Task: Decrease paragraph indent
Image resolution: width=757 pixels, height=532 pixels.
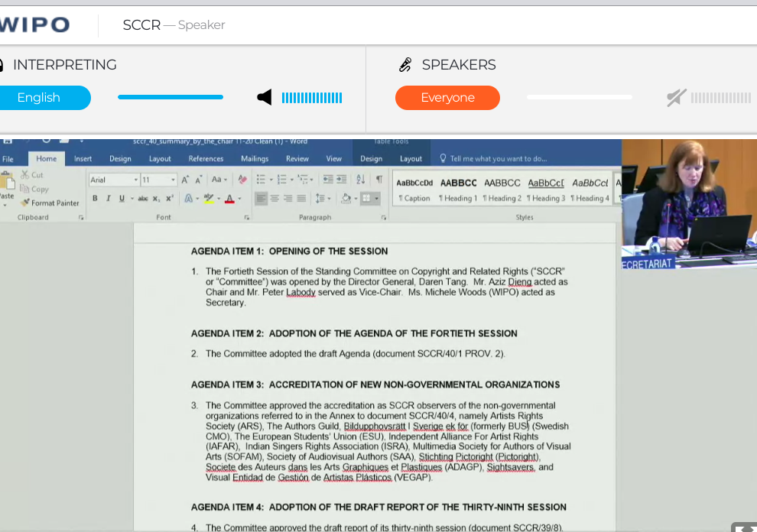Action: 328,180
